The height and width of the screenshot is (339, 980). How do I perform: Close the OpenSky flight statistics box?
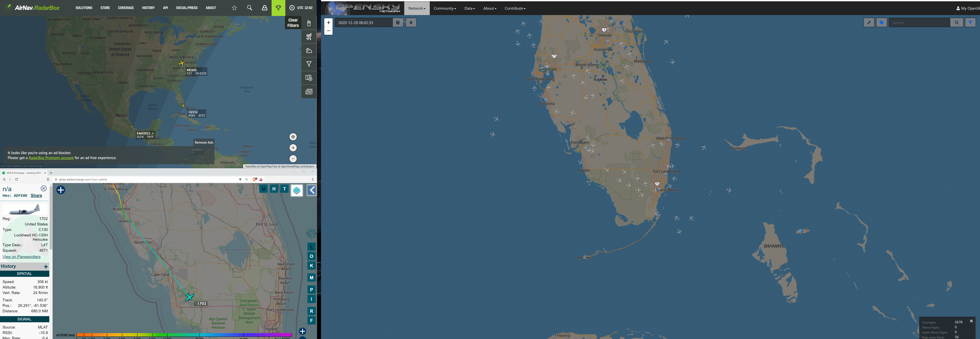(x=971, y=321)
